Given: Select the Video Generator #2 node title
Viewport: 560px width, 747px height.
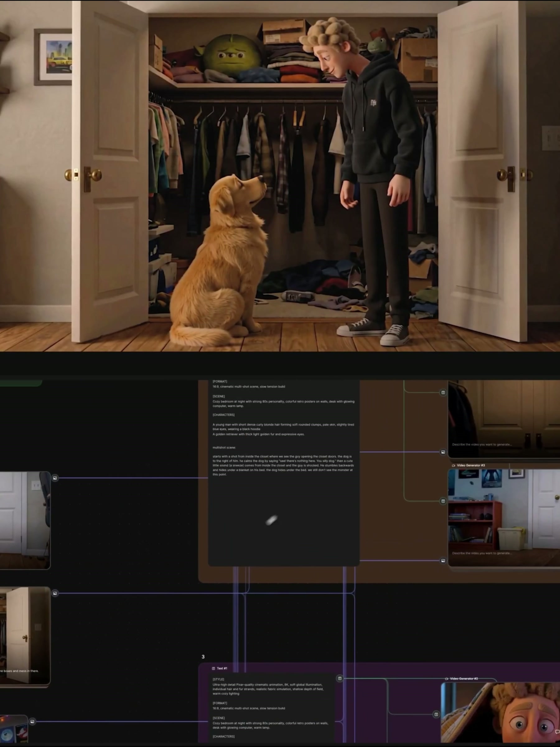Looking at the screenshot, I should [464, 679].
